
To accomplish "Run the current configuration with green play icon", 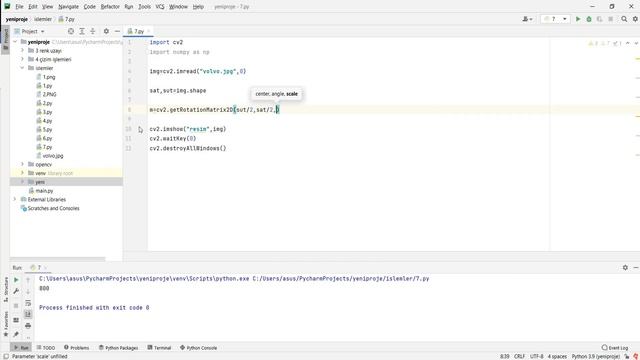I will [x=578, y=19].
